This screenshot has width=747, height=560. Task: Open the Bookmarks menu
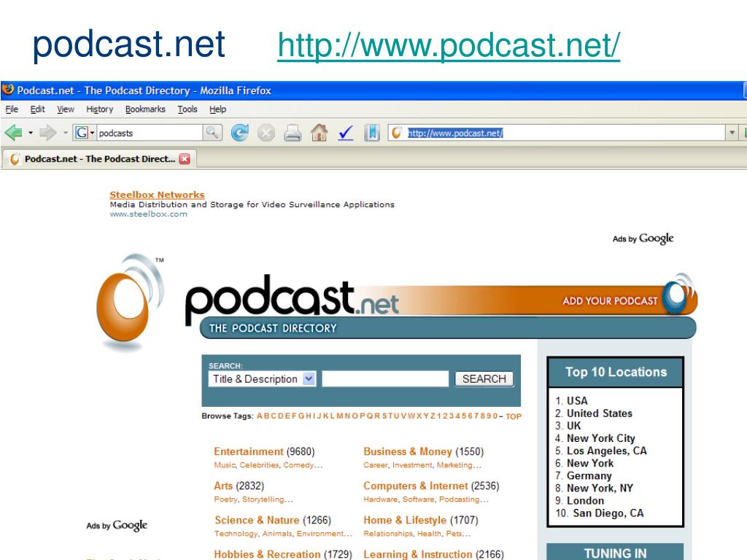145,109
